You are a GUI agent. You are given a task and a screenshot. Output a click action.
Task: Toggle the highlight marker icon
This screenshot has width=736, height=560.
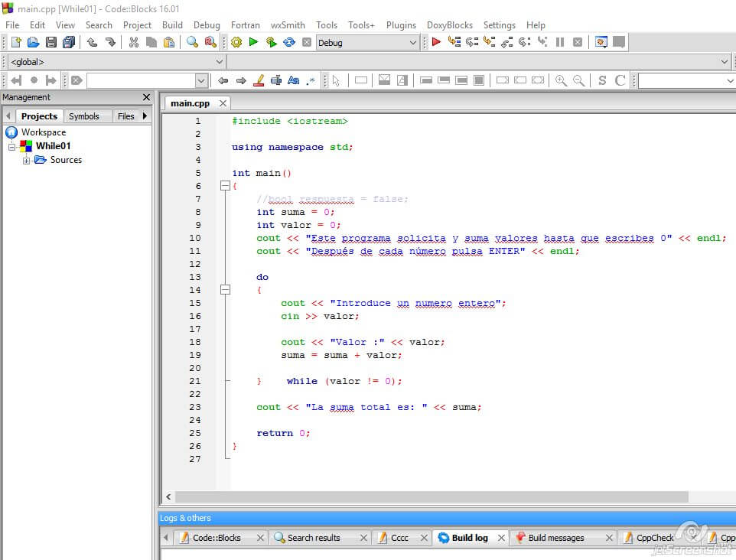[259, 80]
